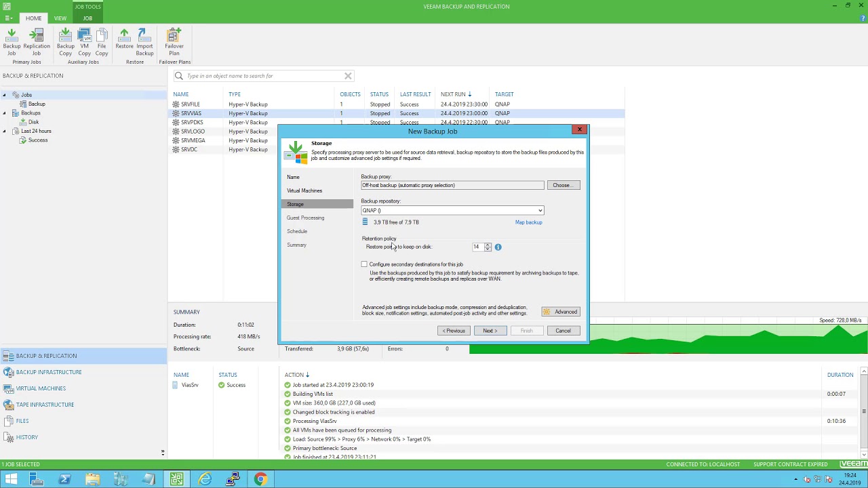Click the search magnifier icon
This screenshot has width=868, height=488.
[179, 76]
